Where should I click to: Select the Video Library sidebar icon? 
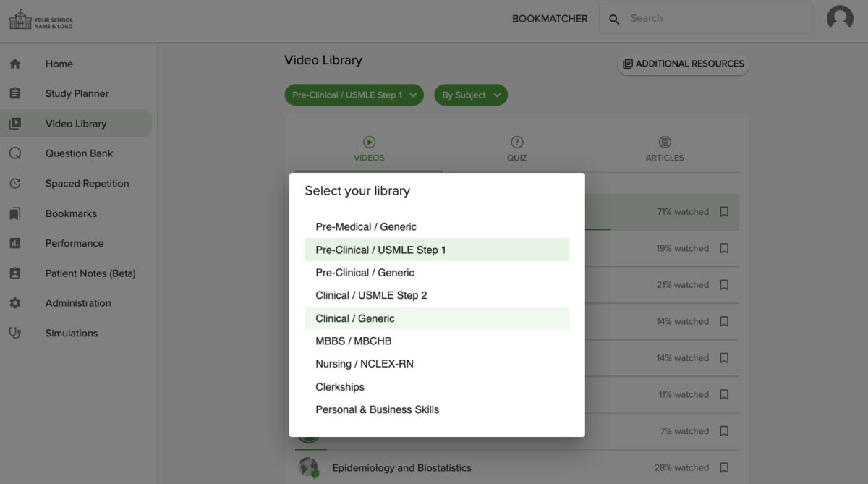15,124
